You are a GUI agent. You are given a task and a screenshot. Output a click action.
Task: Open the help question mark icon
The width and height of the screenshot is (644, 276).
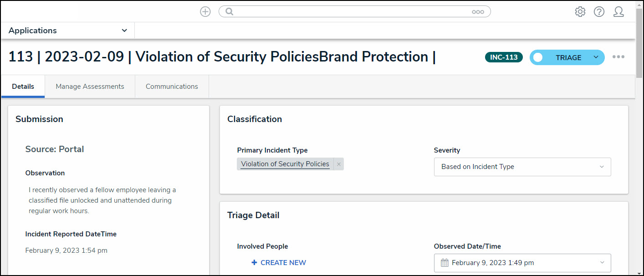coord(599,12)
